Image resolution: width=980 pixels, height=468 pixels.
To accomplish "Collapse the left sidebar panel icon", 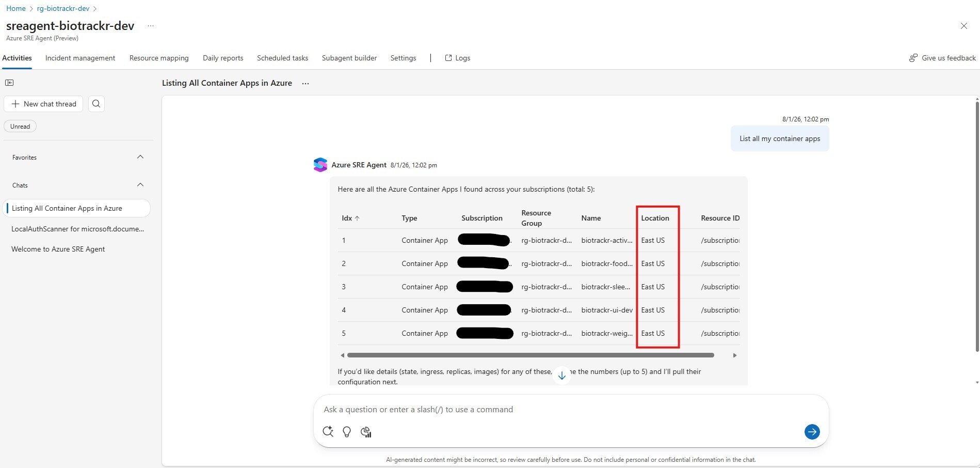I will (9, 83).
